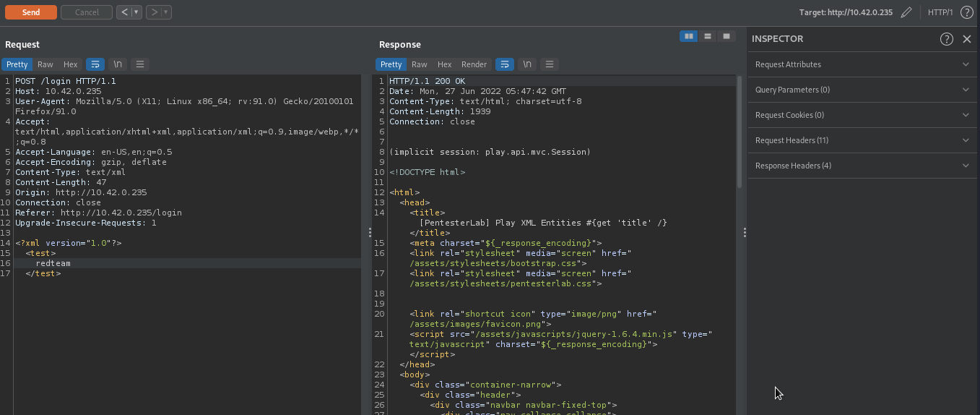Open the previous-history dropdown arrow
980x415 pixels.
[x=136, y=12]
